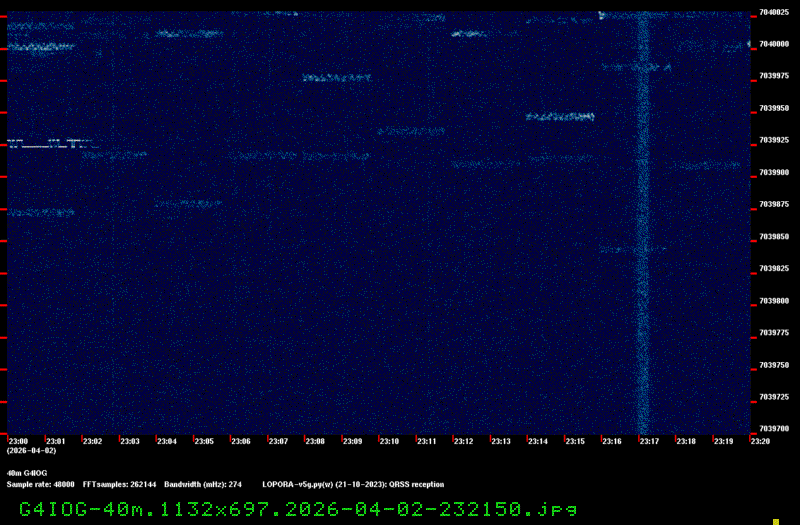Click the 7039725 frequency label
This screenshot has height=525, width=800.
774,397
